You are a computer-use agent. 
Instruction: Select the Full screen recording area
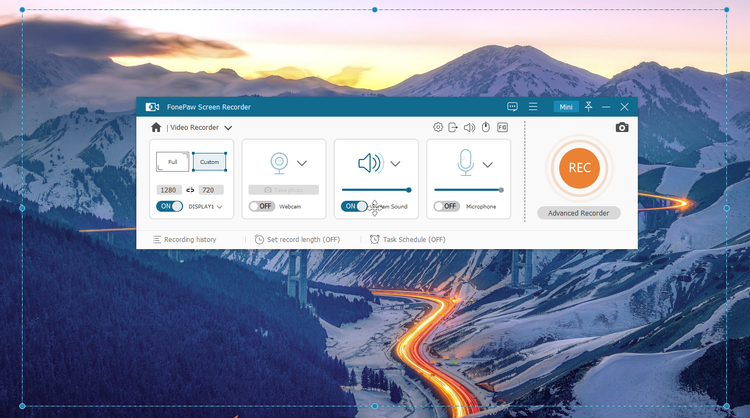pos(172,162)
